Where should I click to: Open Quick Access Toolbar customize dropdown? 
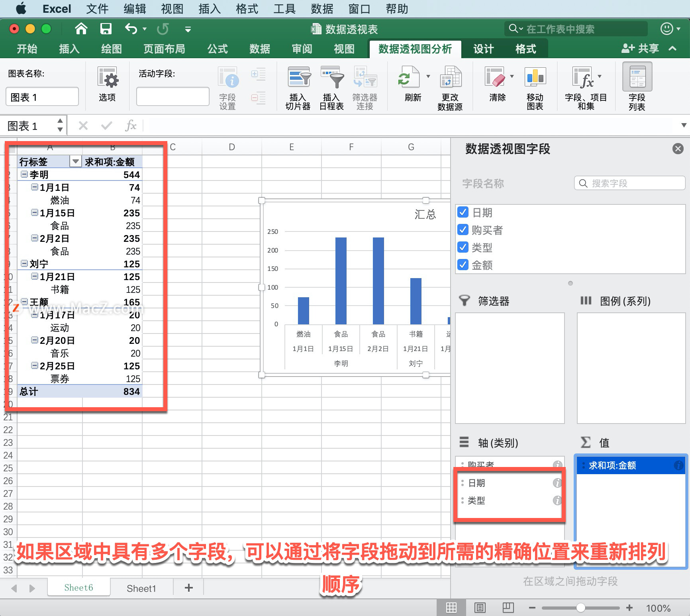[x=188, y=29]
